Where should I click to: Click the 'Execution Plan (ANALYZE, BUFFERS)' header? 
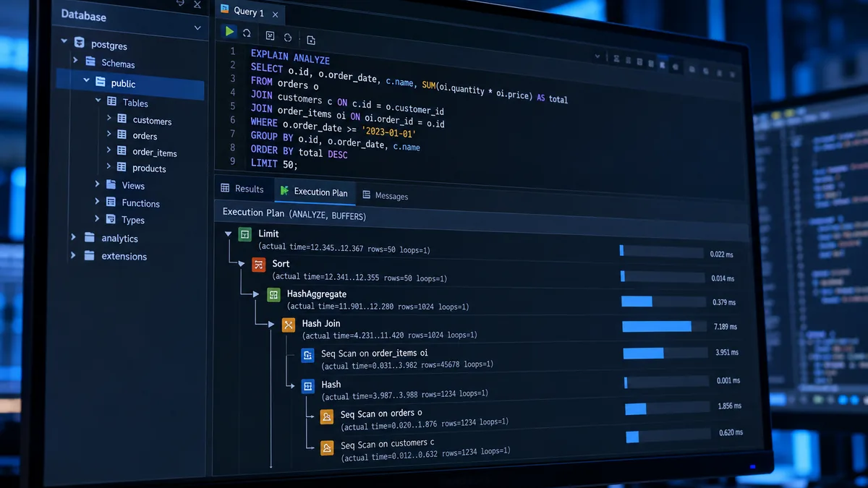click(294, 213)
